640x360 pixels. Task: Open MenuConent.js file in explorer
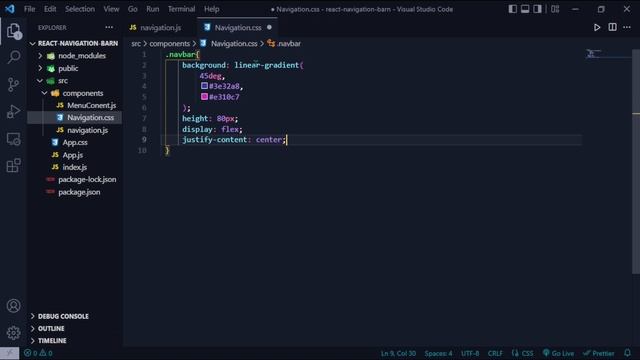point(74,105)
